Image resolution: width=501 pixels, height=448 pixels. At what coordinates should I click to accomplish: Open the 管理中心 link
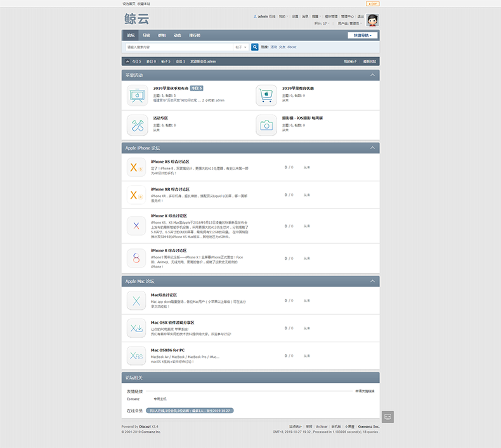click(x=348, y=16)
